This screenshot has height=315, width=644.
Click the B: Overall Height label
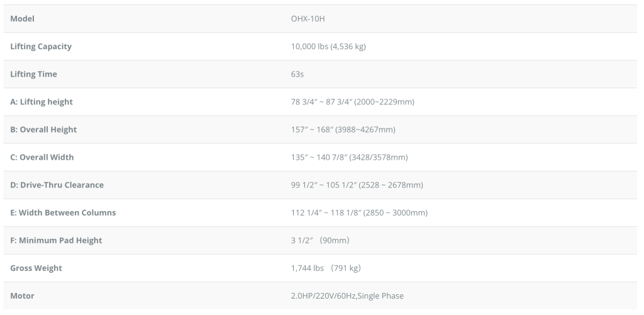click(43, 130)
